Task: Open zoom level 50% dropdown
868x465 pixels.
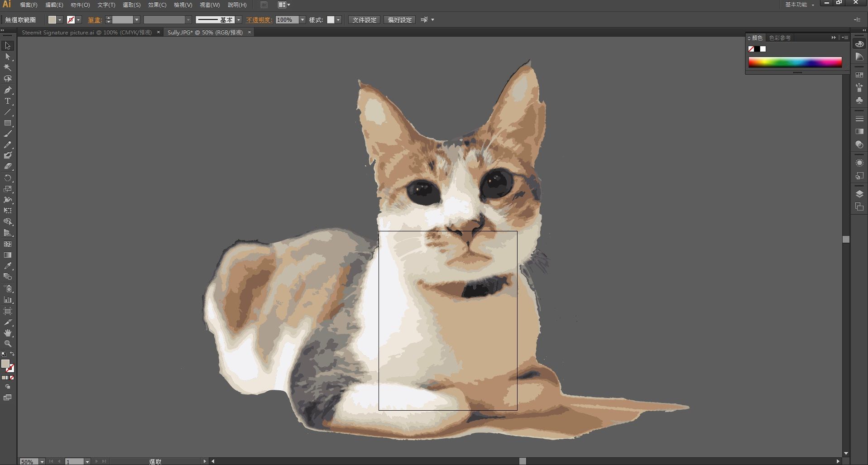Action: click(42, 461)
